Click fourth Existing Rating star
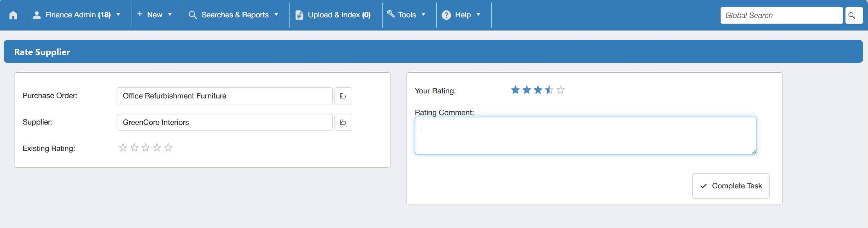The width and height of the screenshot is (868, 228). (x=157, y=147)
